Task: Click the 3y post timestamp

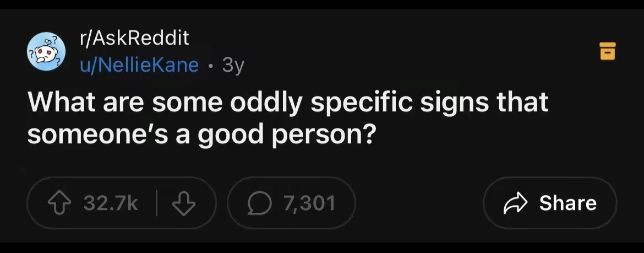Action: pos(232,66)
